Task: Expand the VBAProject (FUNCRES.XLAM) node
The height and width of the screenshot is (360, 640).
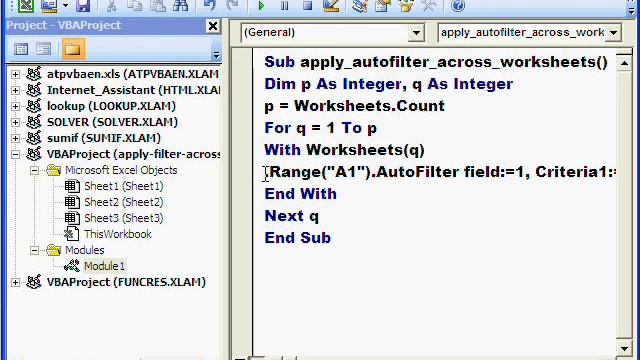Action: coord(15,282)
